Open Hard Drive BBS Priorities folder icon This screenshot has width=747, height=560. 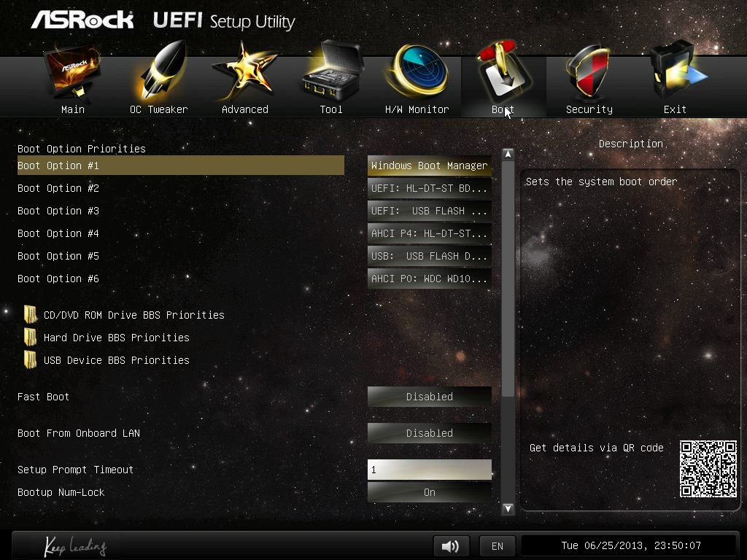tap(31, 337)
